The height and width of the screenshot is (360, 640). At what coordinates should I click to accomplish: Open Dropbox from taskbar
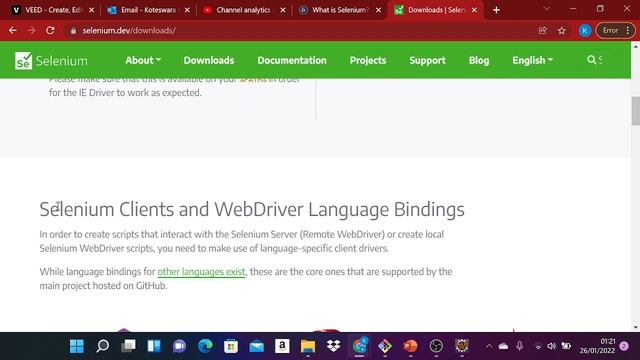[333, 346]
